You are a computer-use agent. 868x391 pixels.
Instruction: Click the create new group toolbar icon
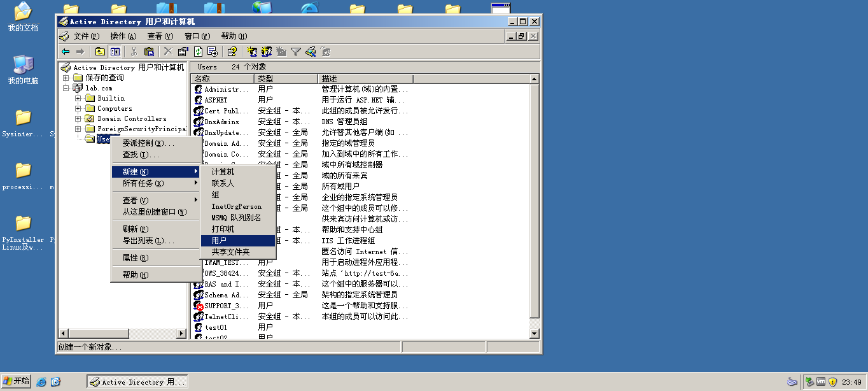coord(267,52)
